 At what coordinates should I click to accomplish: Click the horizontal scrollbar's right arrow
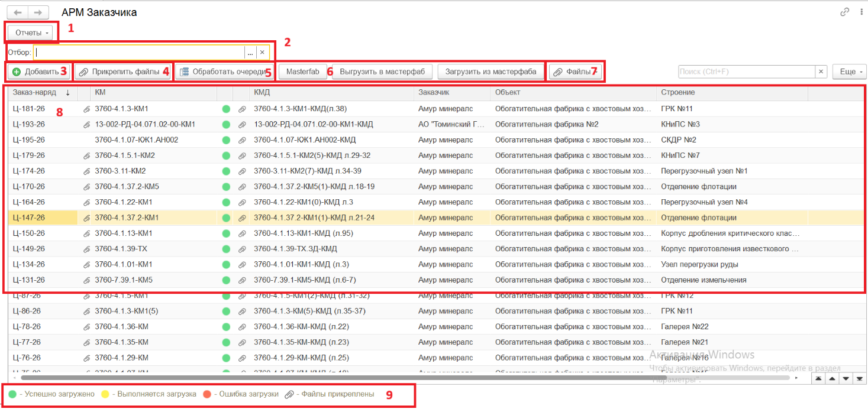pos(796,377)
